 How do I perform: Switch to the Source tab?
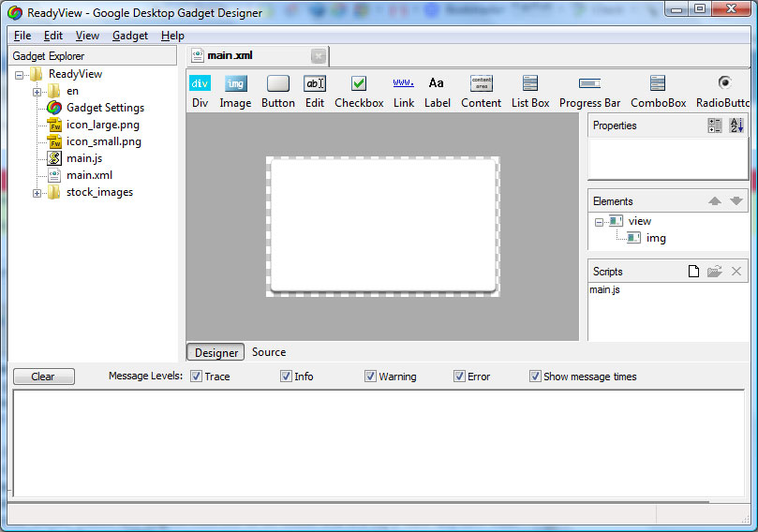[x=269, y=352]
